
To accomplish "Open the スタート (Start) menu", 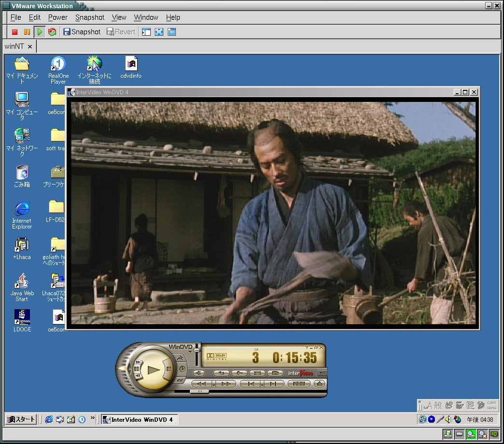I will pyautogui.click(x=21, y=419).
